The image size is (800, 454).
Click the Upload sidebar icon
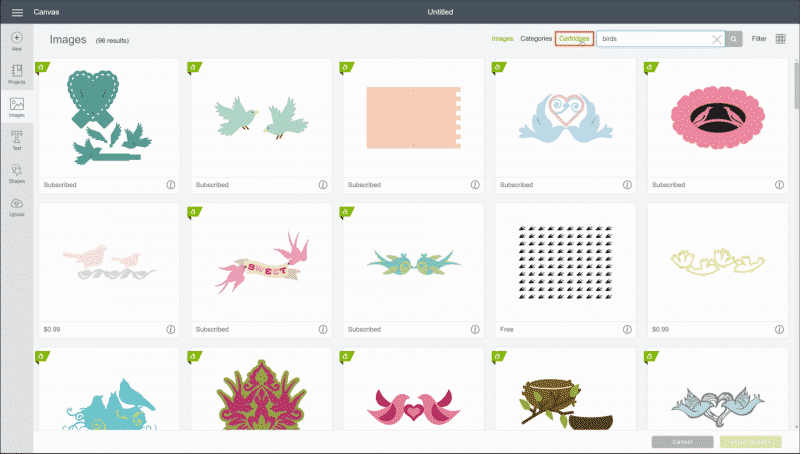pyautogui.click(x=17, y=207)
